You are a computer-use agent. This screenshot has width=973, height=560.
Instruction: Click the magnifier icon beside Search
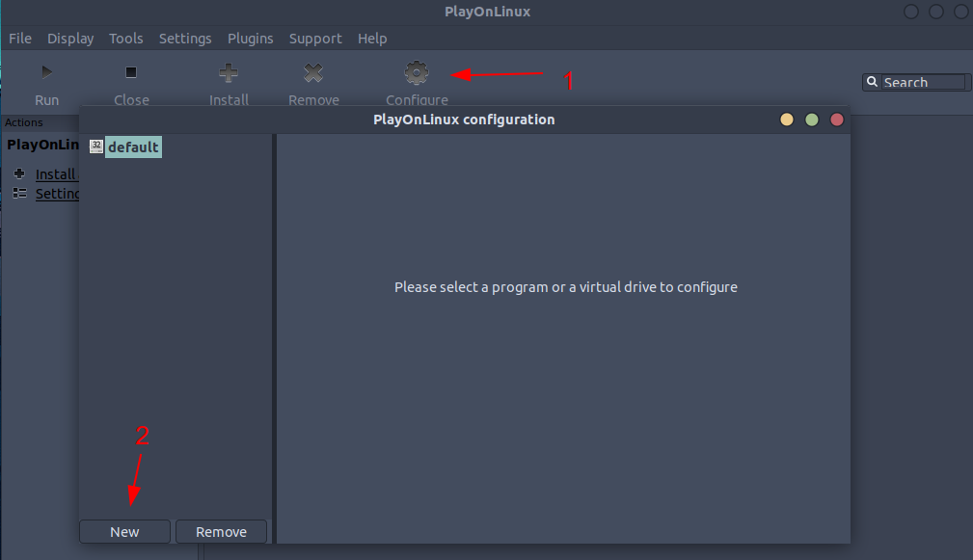(x=873, y=82)
